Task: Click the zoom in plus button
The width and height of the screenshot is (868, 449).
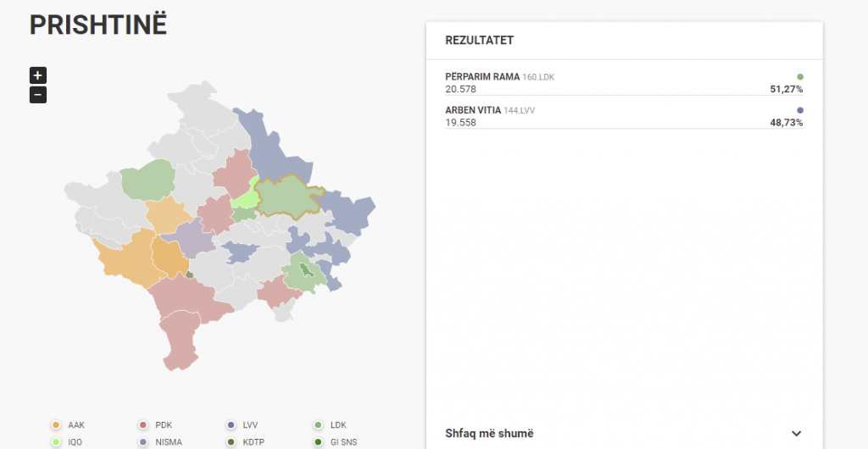Action: click(38, 75)
